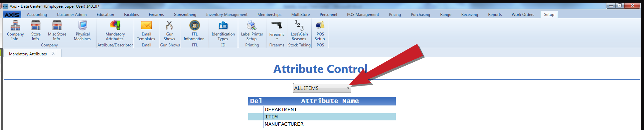This screenshot has width=644, height=130.
Task: Switch to the Gunsmithing tab
Action: click(185, 15)
